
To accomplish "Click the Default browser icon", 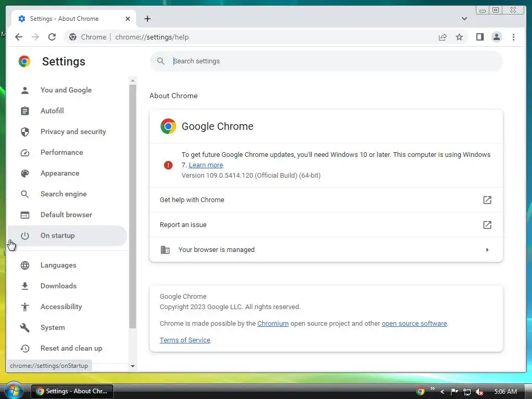I will (x=25, y=215).
